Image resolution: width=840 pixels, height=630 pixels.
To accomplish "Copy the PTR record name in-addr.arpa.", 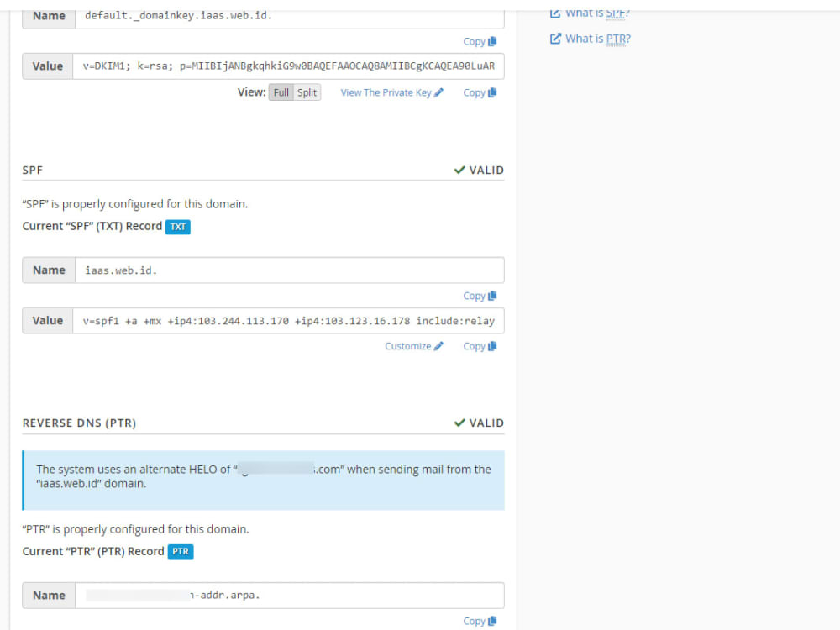I will click(480, 621).
